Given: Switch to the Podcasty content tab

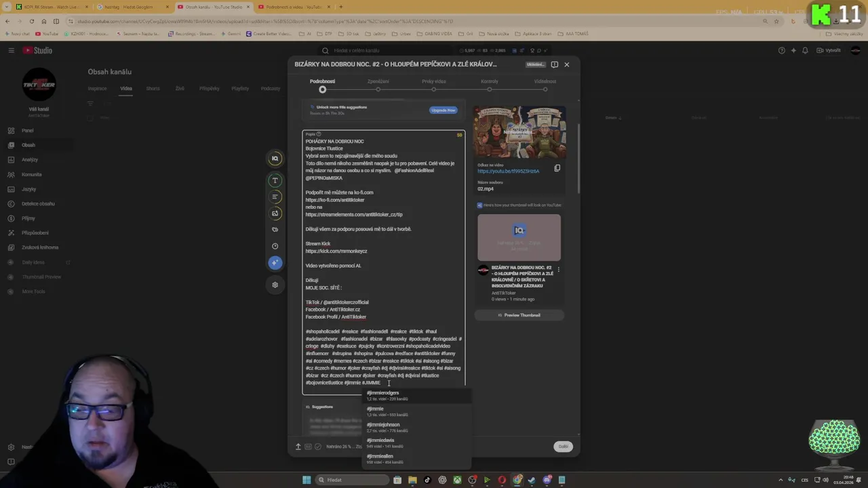Looking at the screenshot, I should [271, 89].
